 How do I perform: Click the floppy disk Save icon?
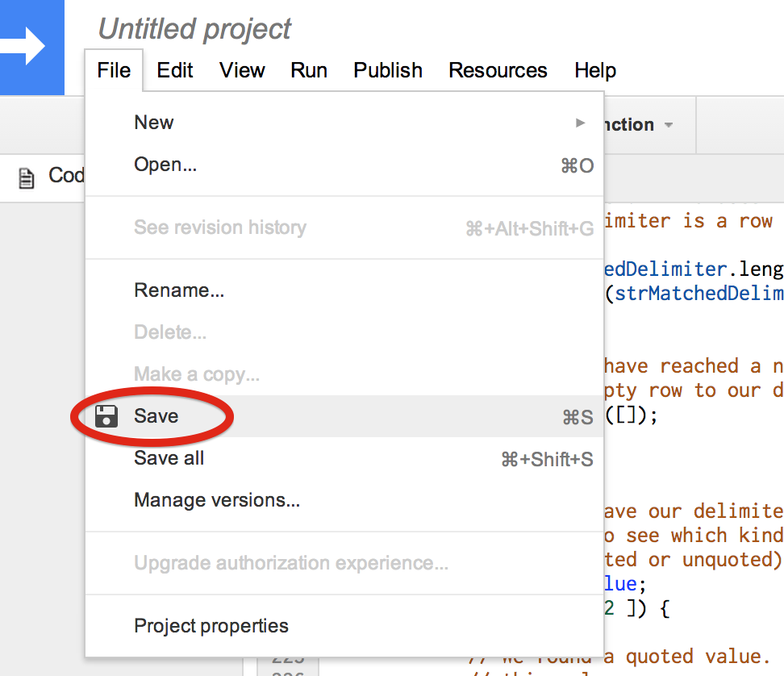pos(106,416)
